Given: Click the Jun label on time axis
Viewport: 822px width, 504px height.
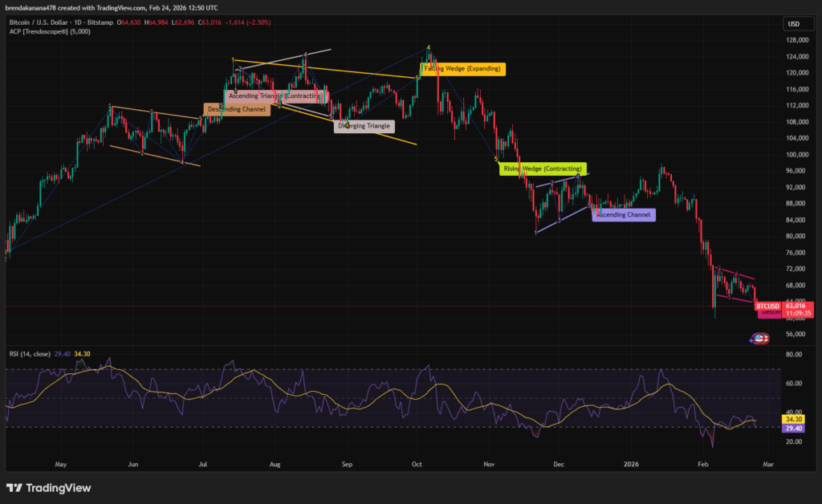Looking at the screenshot, I should (133, 464).
